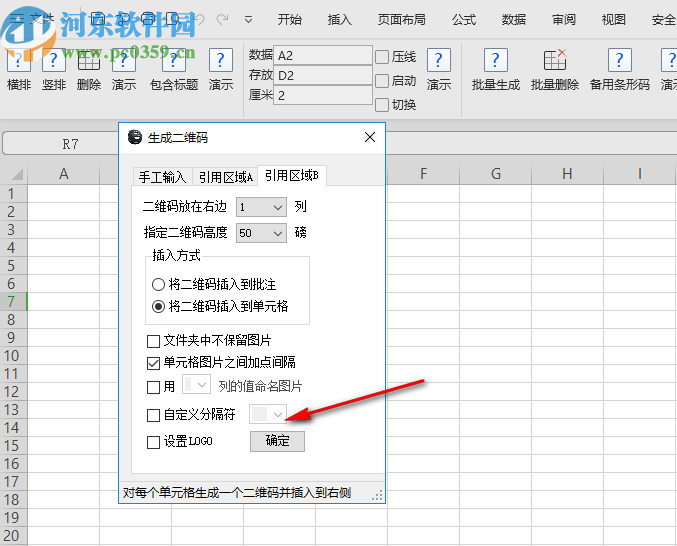Click the 横排 barcode layout icon

pos(19,60)
